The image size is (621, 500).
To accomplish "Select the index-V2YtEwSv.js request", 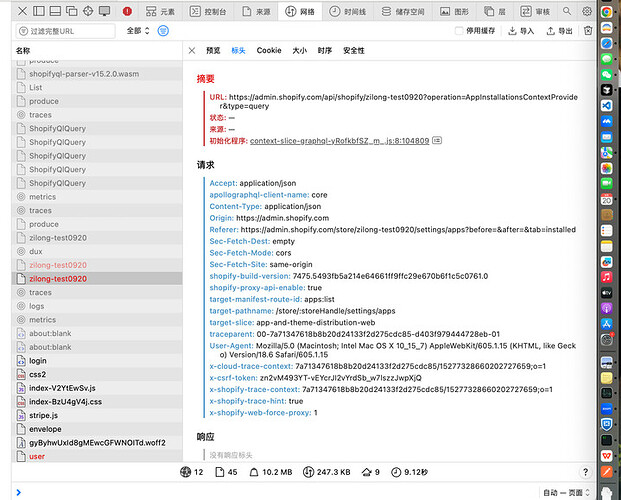I will tap(97, 388).
